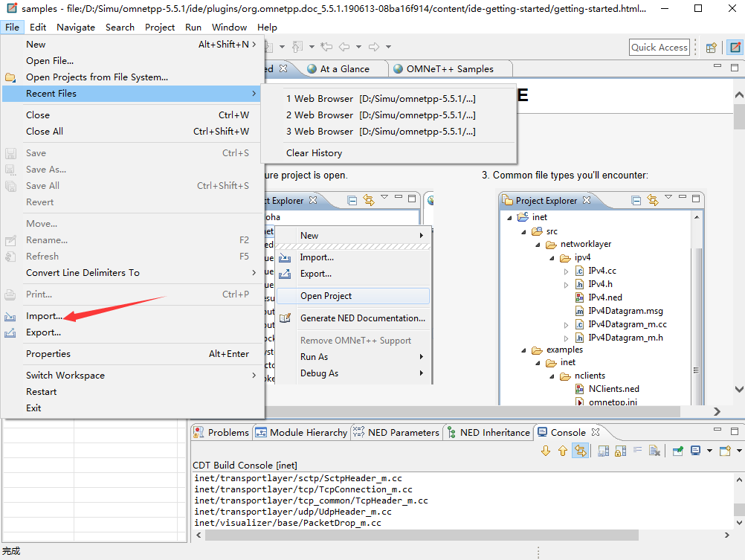Click Open Projects from File System folder icon
The height and width of the screenshot is (560, 745).
(x=10, y=77)
